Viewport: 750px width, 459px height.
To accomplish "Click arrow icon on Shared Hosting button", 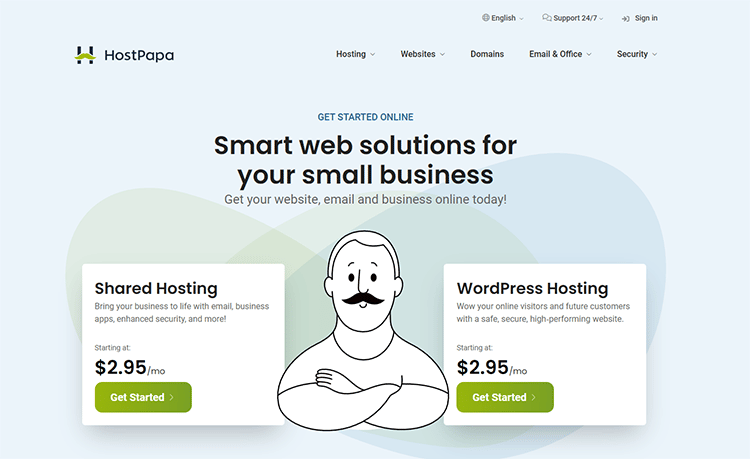I will click(171, 397).
